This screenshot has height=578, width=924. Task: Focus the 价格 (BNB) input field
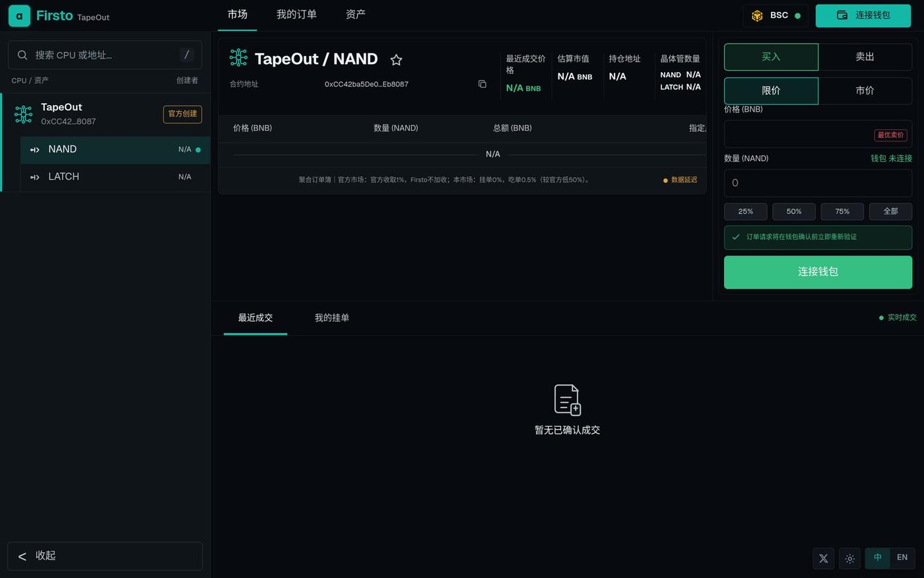click(818, 134)
